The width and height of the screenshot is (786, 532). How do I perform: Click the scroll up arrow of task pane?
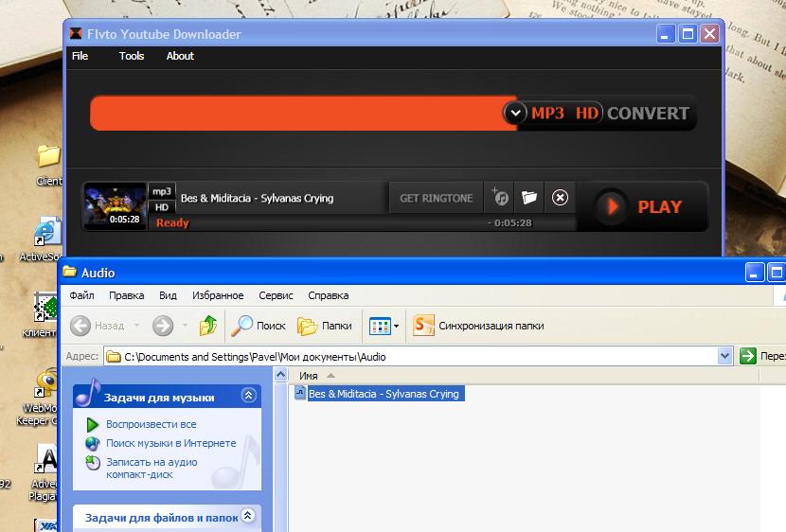(281, 375)
